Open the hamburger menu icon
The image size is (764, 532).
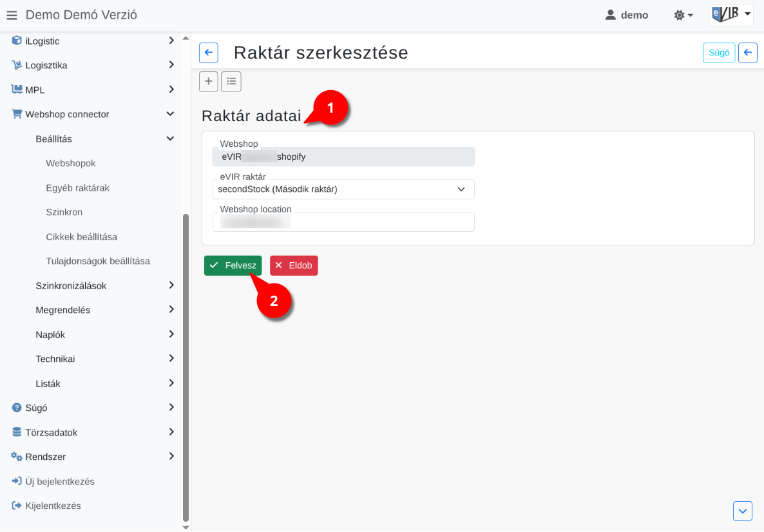tap(12, 15)
